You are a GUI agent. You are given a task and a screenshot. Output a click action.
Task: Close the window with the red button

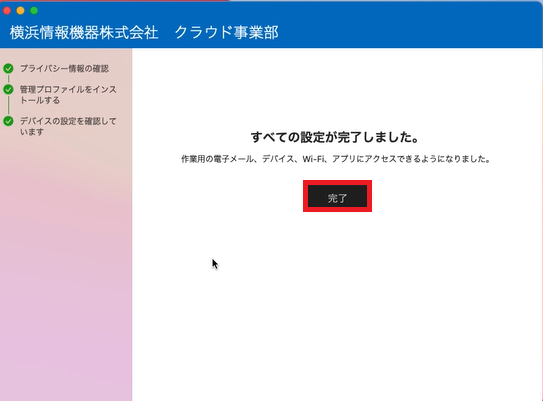pyautogui.click(x=7, y=10)
